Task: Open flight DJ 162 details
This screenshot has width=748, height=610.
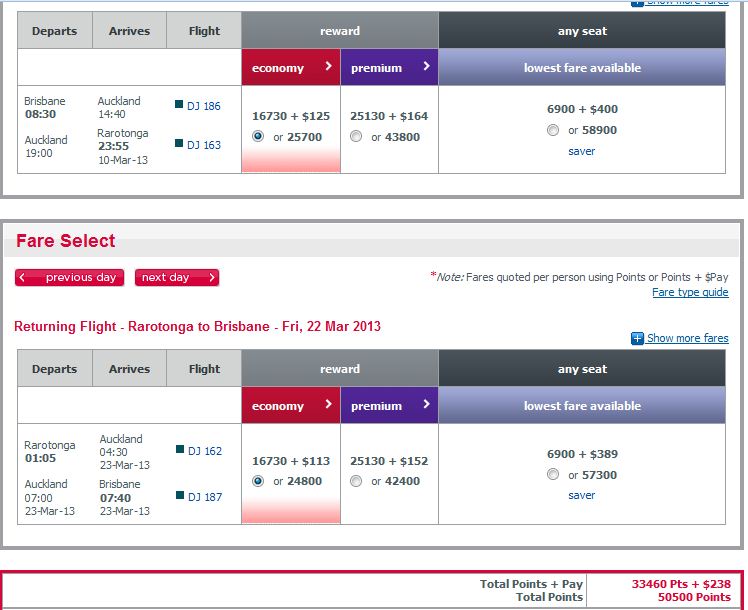Action: pyautogui.click(x=205, y=451)
